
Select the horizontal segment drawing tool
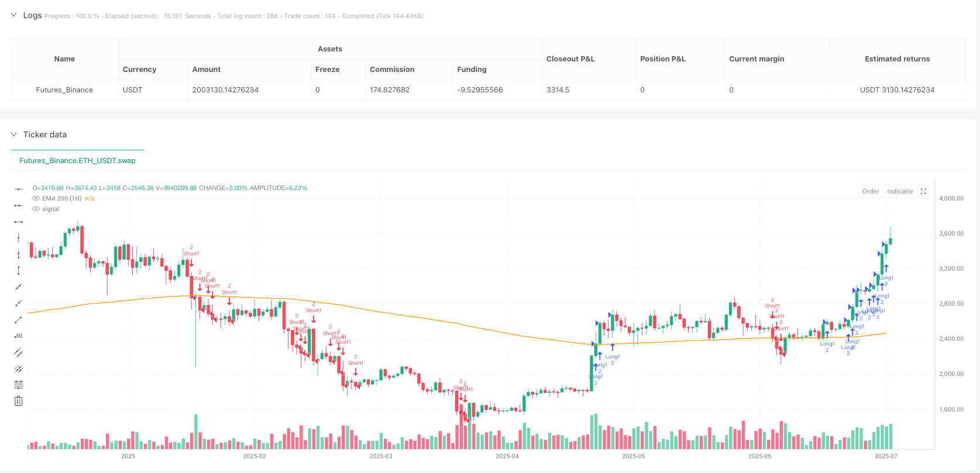pos(19,222)
